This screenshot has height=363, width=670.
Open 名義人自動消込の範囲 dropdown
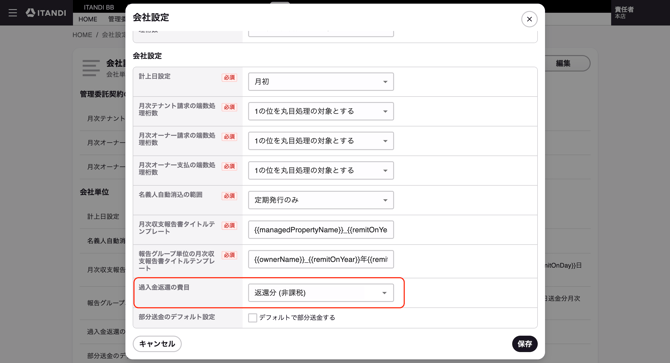[321, 200]
